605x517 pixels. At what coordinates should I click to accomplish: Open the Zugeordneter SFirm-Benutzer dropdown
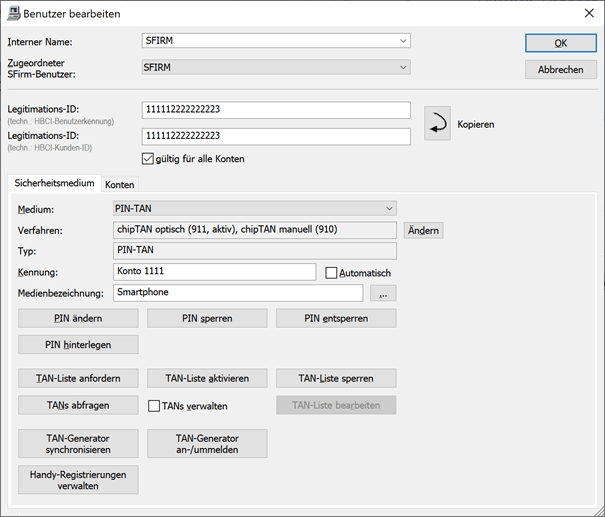coord(403,67)
